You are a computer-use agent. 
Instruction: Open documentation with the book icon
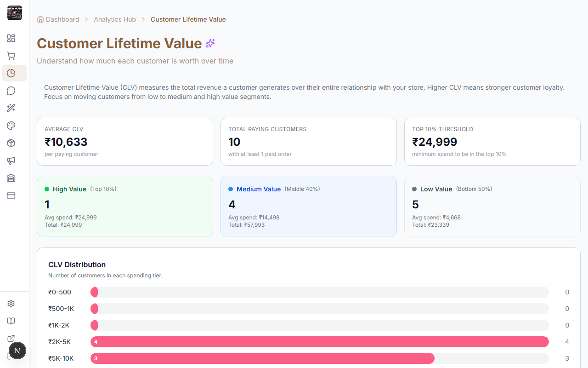11,321
